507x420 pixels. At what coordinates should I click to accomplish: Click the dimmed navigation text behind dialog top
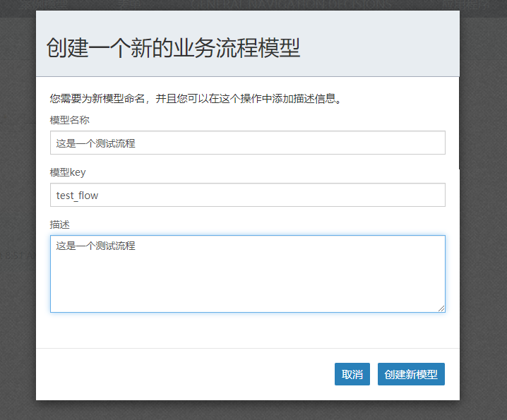coord(290,4)
